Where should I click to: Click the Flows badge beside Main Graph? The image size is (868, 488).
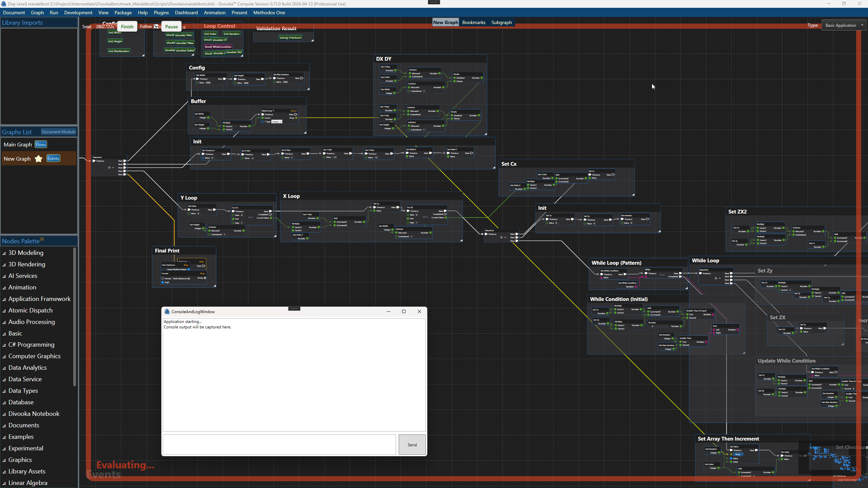click(x=41, y=145)
